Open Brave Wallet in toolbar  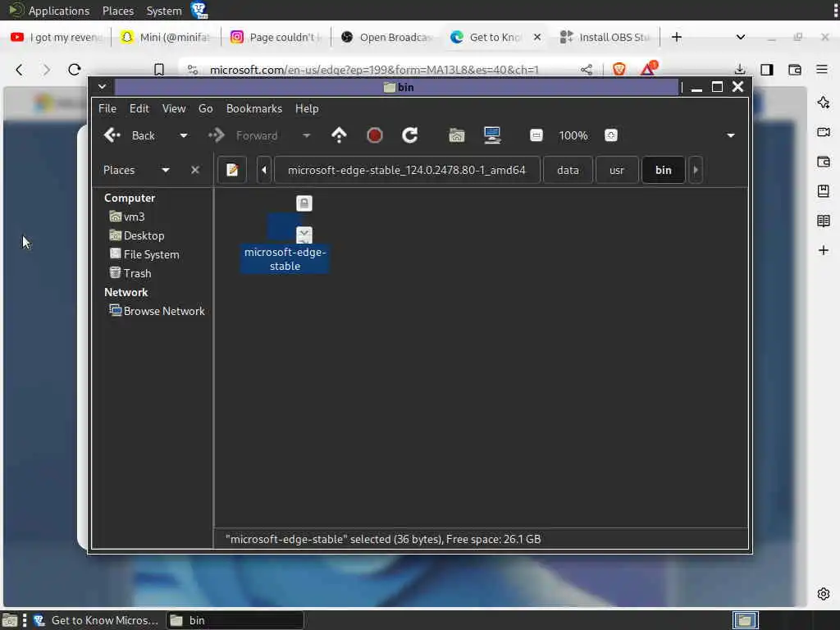[x=794, y=70]
